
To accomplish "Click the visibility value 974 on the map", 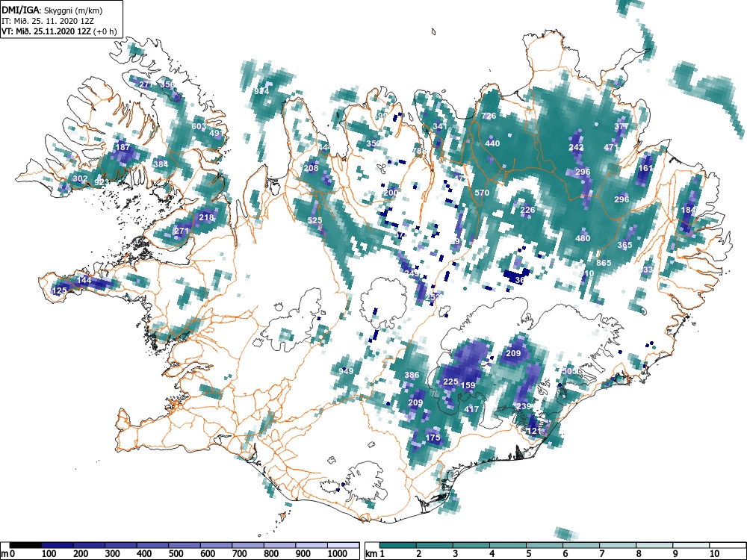I will click(x=261, y=91).
